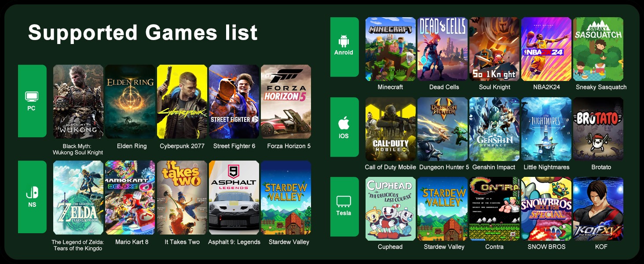Screen dimensions: 644x264
Task: Select the Elden Ring game cover
Action: click(130, 102)
